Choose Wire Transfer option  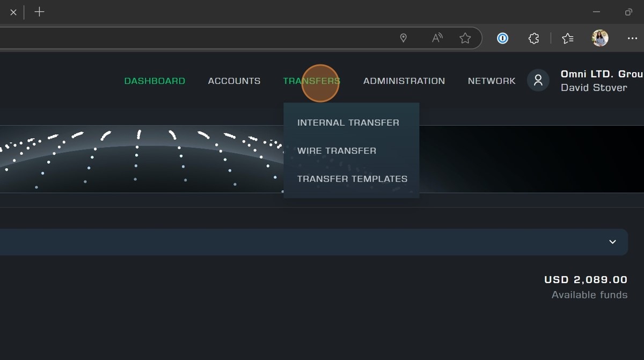click(x=336, y=151)
